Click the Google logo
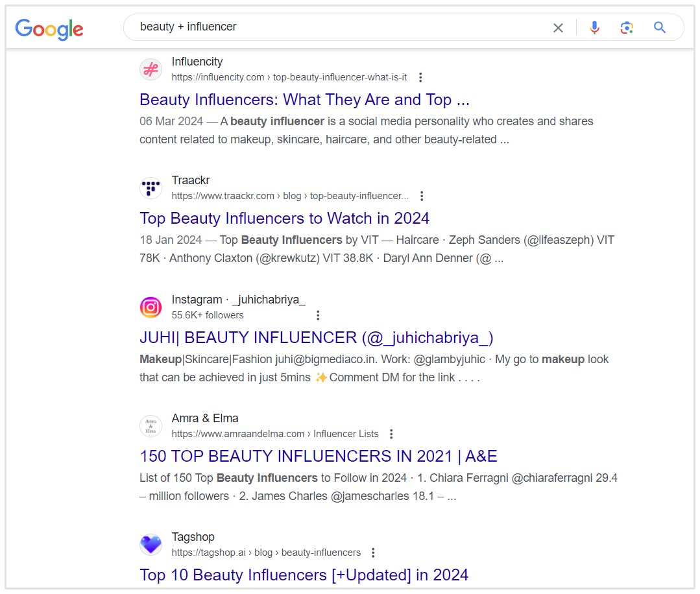700x594 pixels. point(49,29)
